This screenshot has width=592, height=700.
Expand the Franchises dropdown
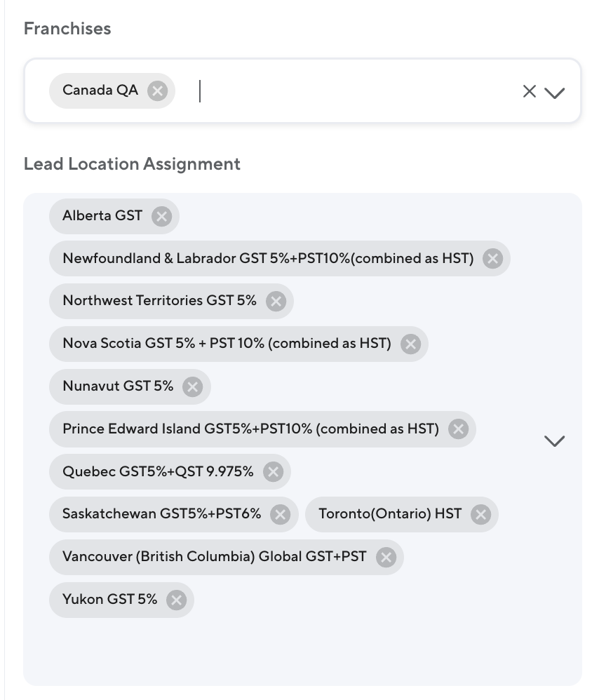pos(554,93)
